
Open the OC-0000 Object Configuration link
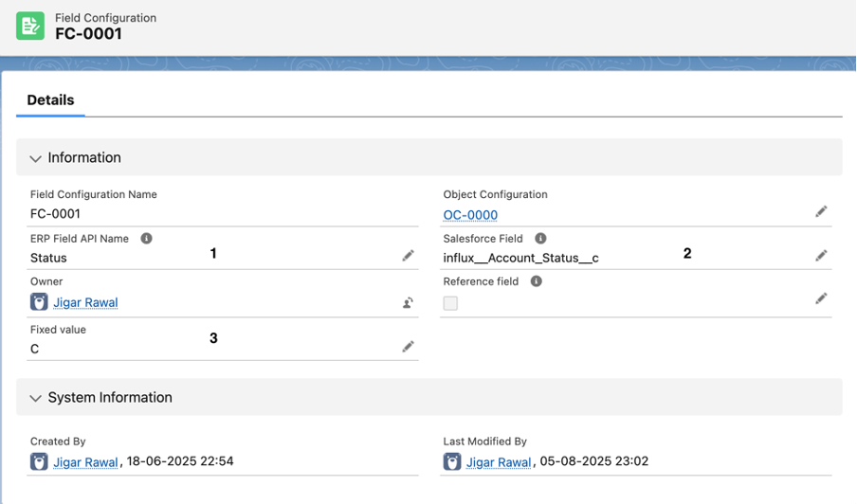470,215
